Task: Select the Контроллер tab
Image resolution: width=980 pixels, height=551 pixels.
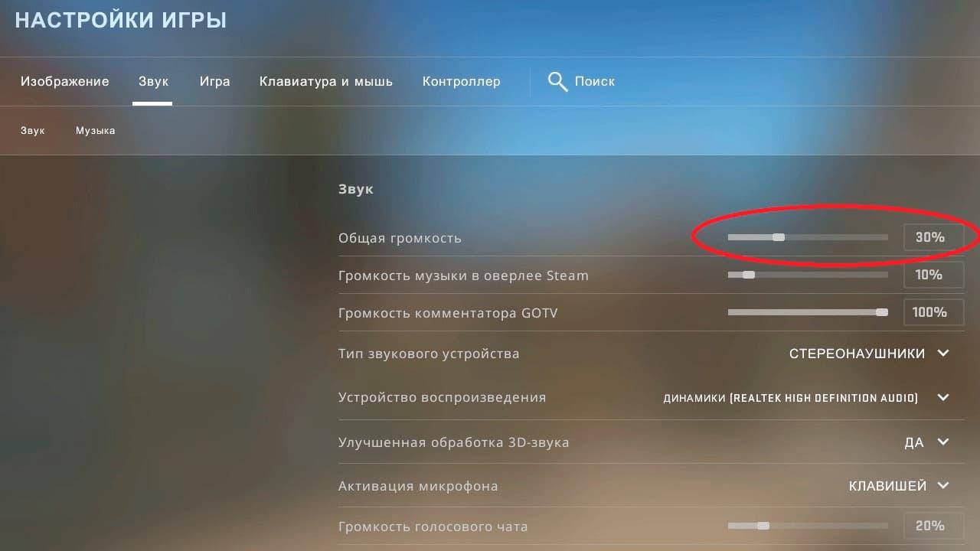Action: [462, 81]
